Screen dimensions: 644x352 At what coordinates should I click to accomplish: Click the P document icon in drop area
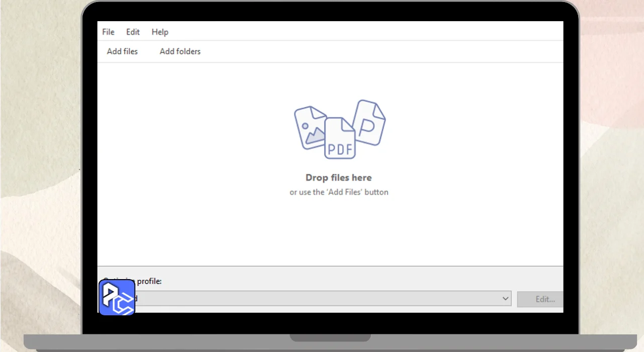coord(369,122)
